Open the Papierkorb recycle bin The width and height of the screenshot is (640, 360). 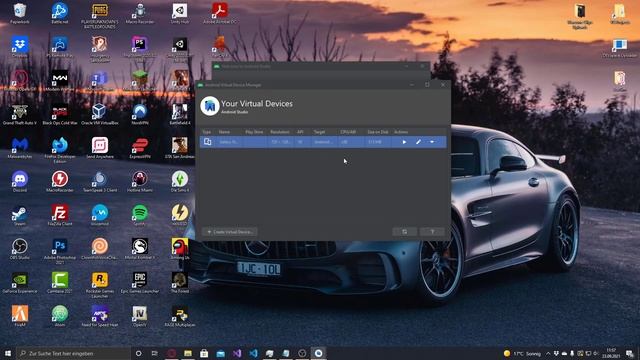point(20,13)
